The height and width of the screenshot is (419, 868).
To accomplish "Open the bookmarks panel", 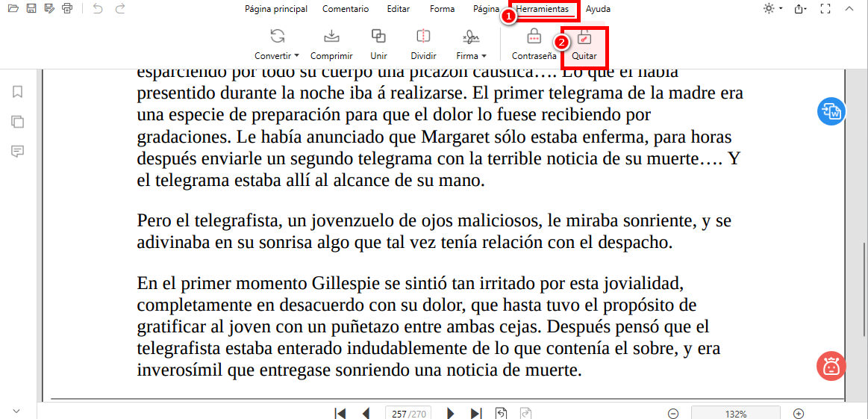I will (18, 91).
